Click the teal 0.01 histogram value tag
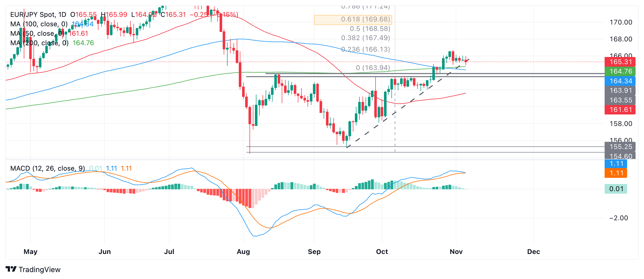Image resolution: width=644 pixels, height=279 pixels. click(616, 189)
